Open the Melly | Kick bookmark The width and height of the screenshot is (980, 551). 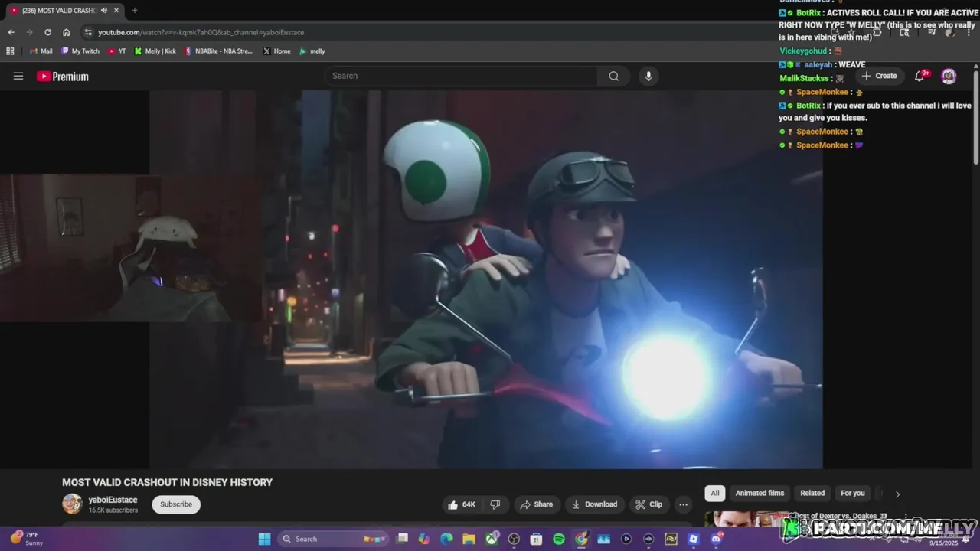(x=155, y=51)
